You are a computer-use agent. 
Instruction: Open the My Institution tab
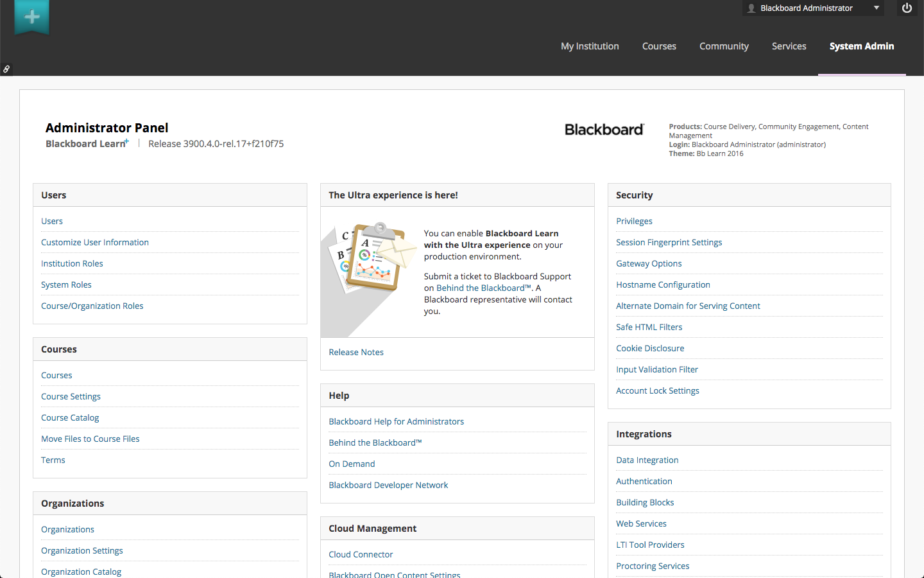pyautogui.click(x=590, y=46)
